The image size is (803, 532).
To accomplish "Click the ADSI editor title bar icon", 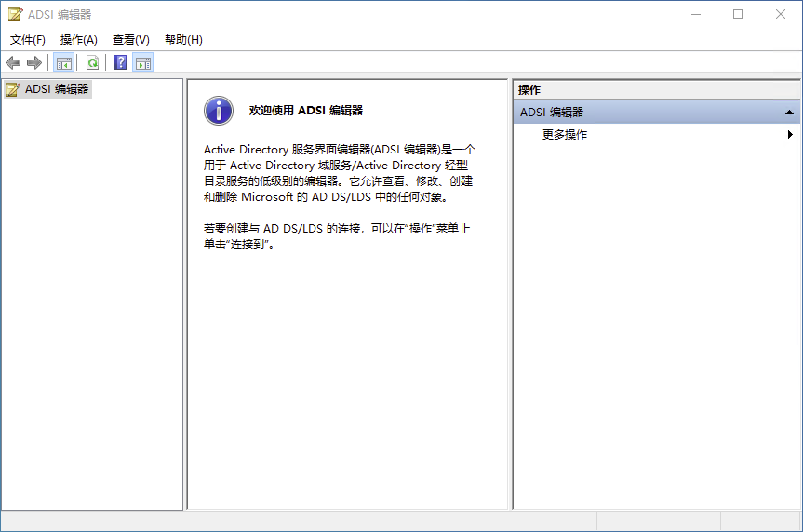I will (16, 14).
